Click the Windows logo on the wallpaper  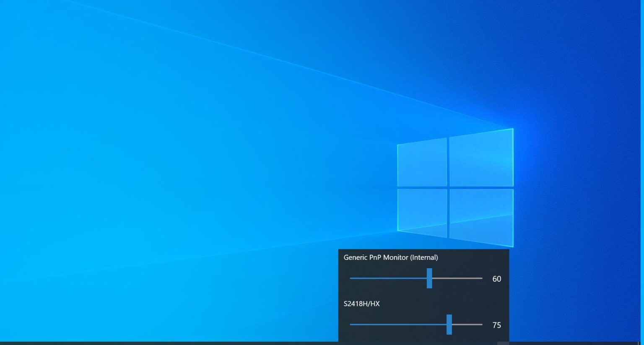coord(455,187)
